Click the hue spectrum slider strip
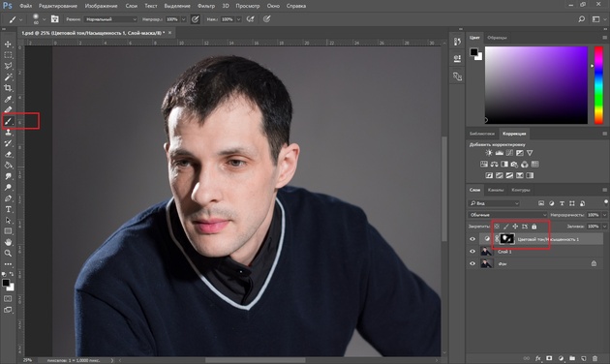Screen dimensions: 610x364 [598, 85]
